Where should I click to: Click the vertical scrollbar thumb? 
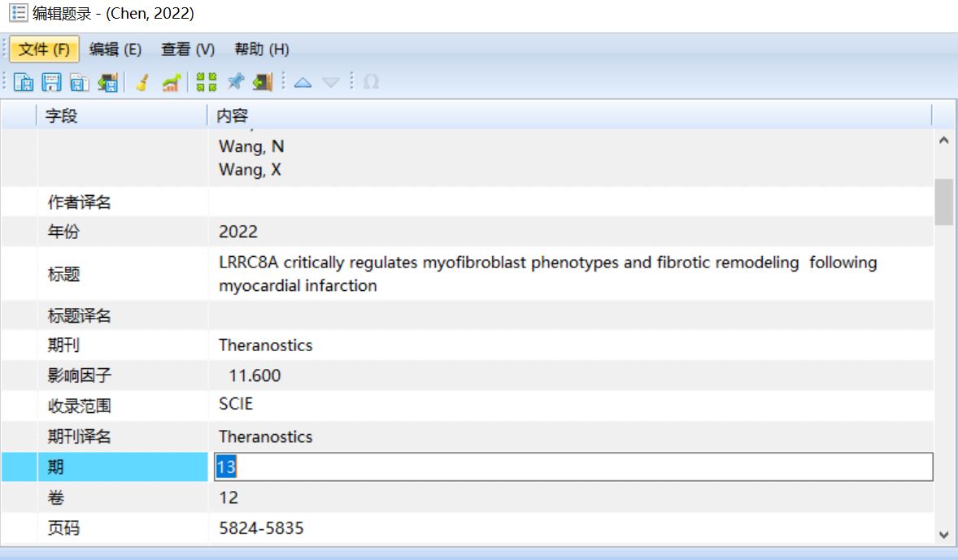[944, 202]
